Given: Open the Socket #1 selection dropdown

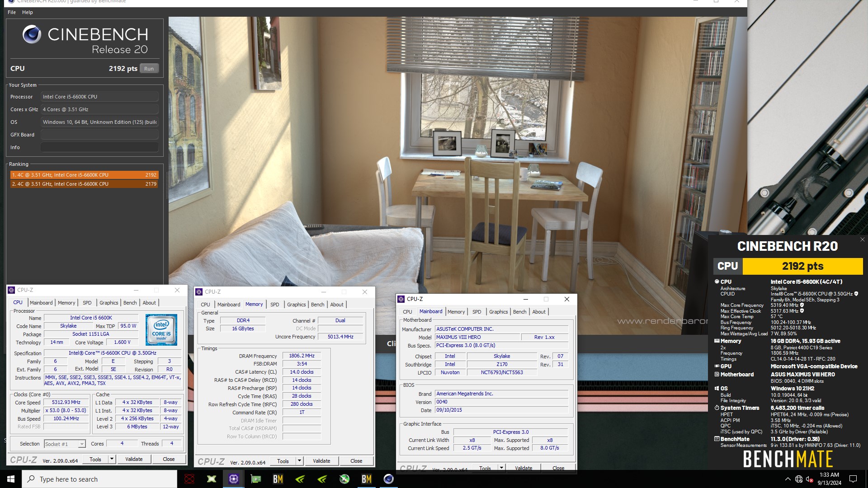Looking at the screenshot, I should pos(65,444).
